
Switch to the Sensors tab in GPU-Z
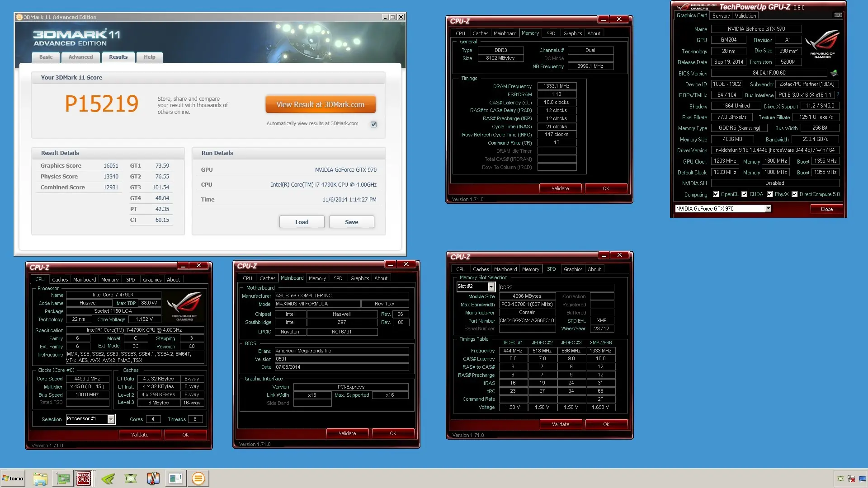pos(721,15)
